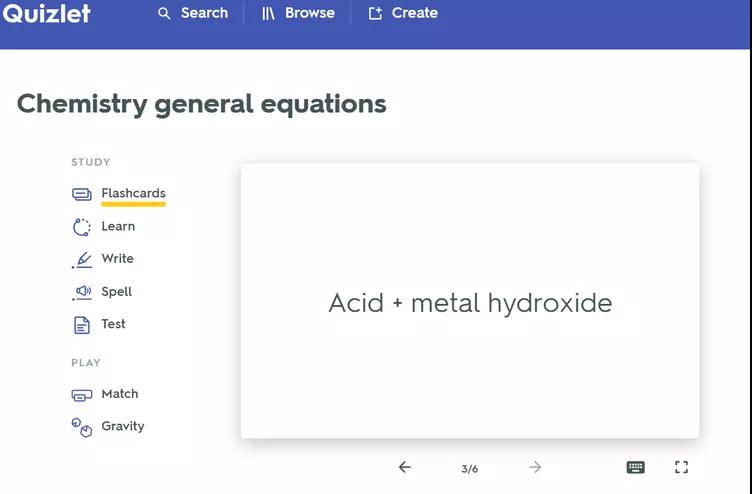Click the Search magnifier icon
752x494 pixels.
tap(164, 13)
